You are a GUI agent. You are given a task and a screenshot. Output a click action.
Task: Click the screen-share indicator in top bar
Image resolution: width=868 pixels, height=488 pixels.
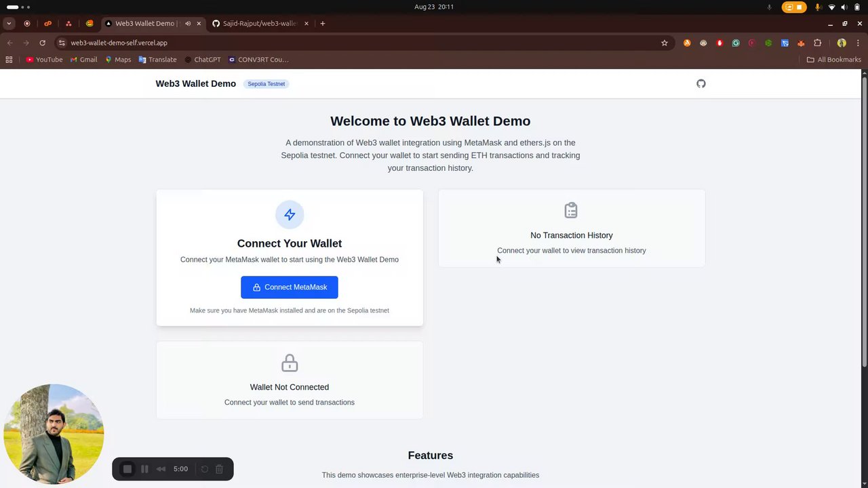pyautogui.click(x=788, y=7)
